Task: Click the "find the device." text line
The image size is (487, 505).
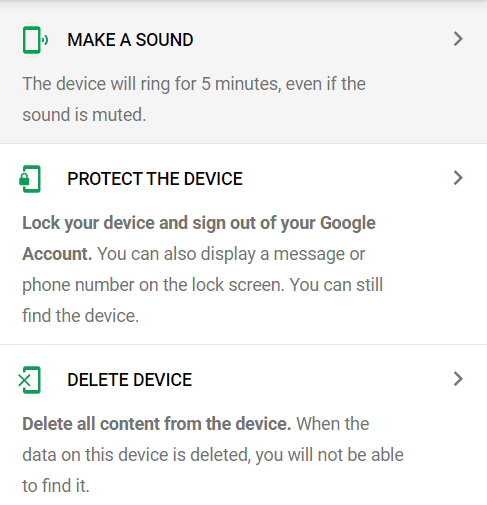Action: [81, 316]
